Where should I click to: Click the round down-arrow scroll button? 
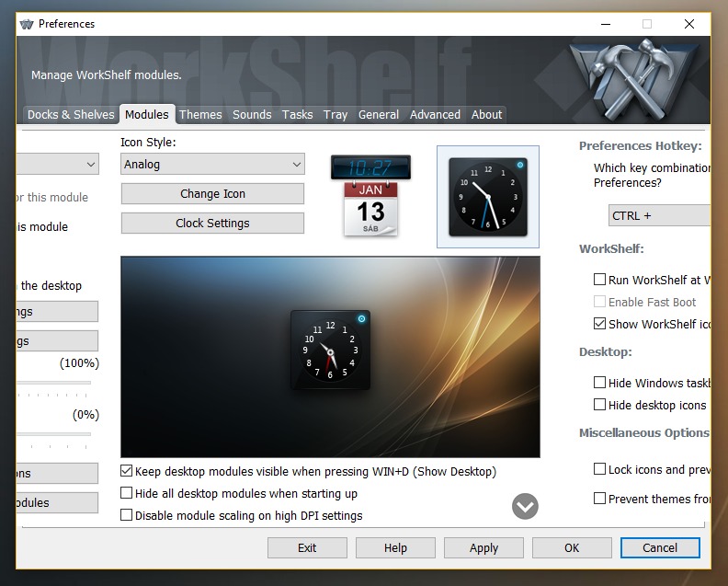point(525,506)
